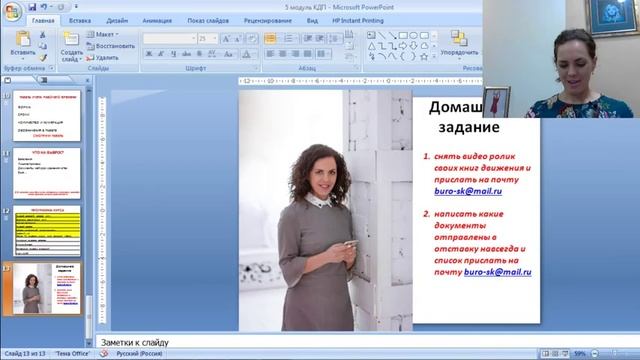Viewport: 640px width, 360px height.
Task: Increase font size with the large A
Action: tap(226, 39)
